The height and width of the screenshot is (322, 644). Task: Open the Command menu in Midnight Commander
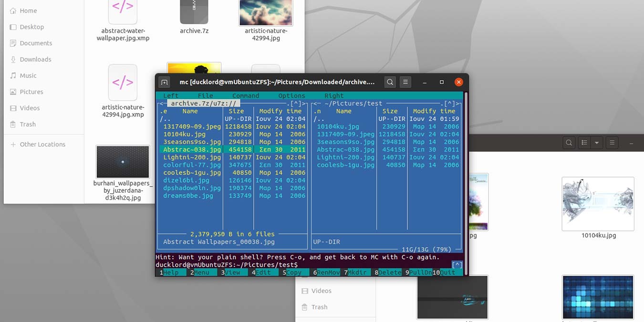(x=245, y=95)
